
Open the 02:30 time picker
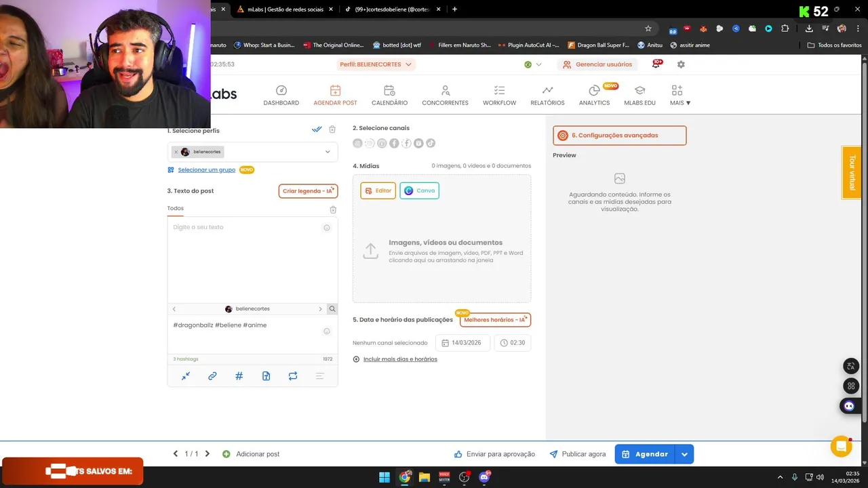(513, 343)
